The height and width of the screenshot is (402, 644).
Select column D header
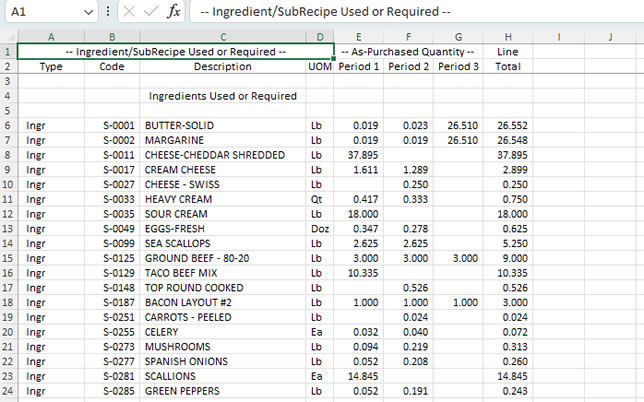click(x=320, y=37)
